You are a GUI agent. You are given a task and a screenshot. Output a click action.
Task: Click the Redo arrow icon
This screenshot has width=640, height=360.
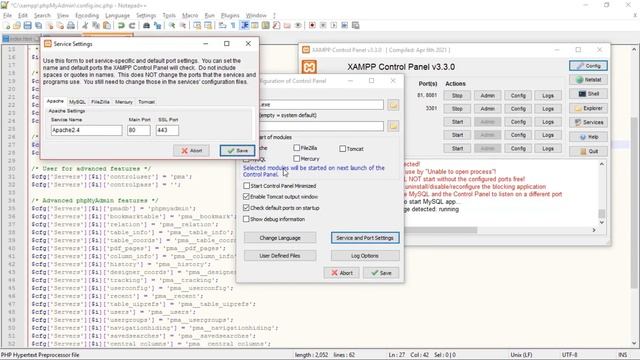[x=132, y=25]
